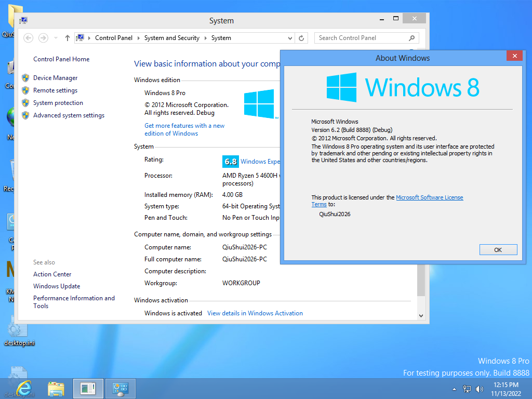Click OK in About Windows dialog
This screenshot has height=399, width=532.
pyautogui.click(x=498, y=250)
